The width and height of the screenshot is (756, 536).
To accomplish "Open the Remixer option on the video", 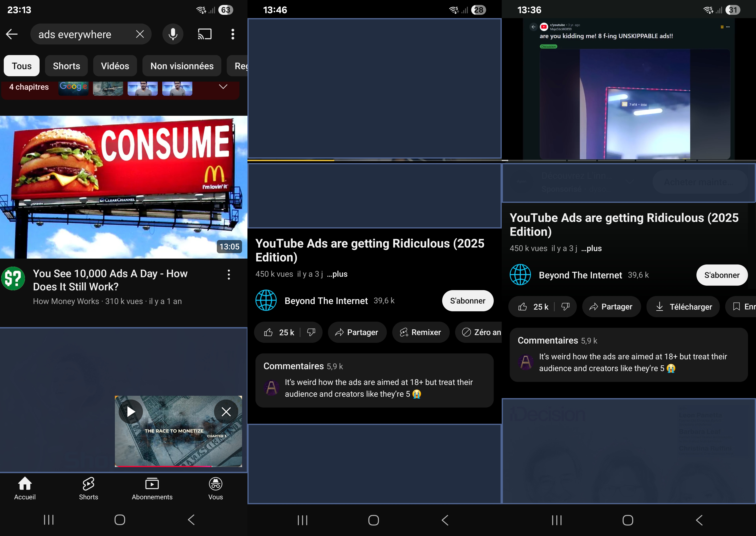I will 420,332.
